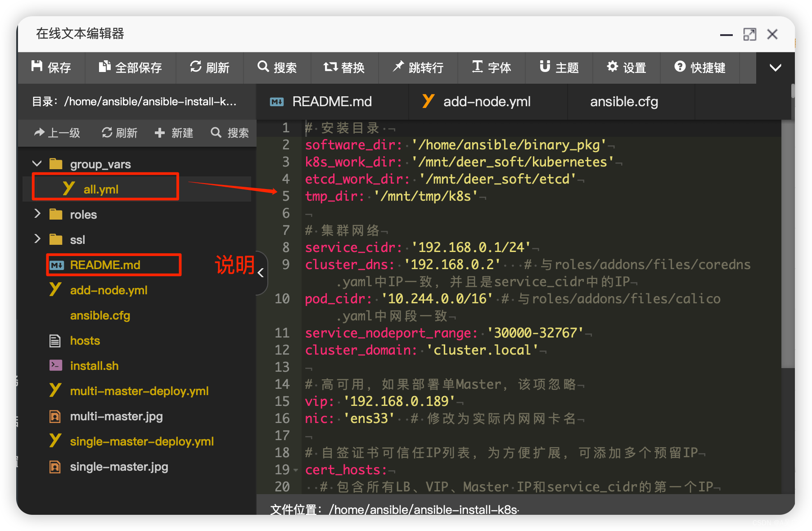Refresh the editor using 刷新 toolbar button

pyautogui.click(x=209, y=67)
